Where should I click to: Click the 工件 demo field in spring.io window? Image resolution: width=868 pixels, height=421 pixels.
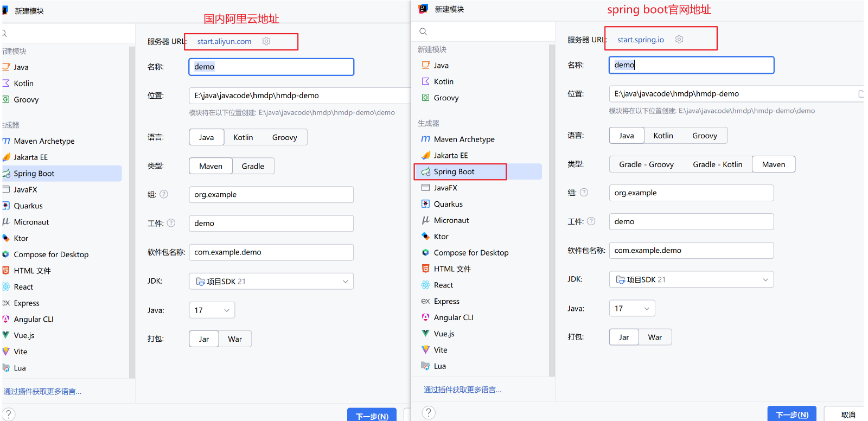tap(691, 222)
